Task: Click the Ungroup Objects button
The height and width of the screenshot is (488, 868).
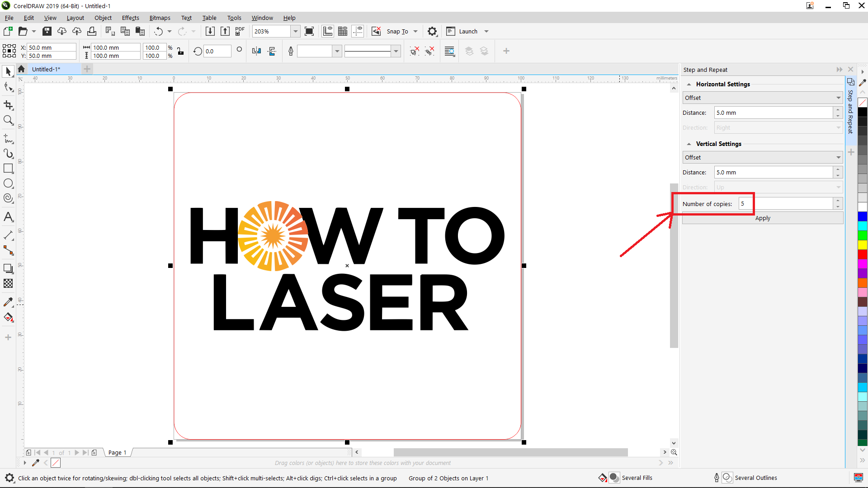Action: click(x=414, y=51)
